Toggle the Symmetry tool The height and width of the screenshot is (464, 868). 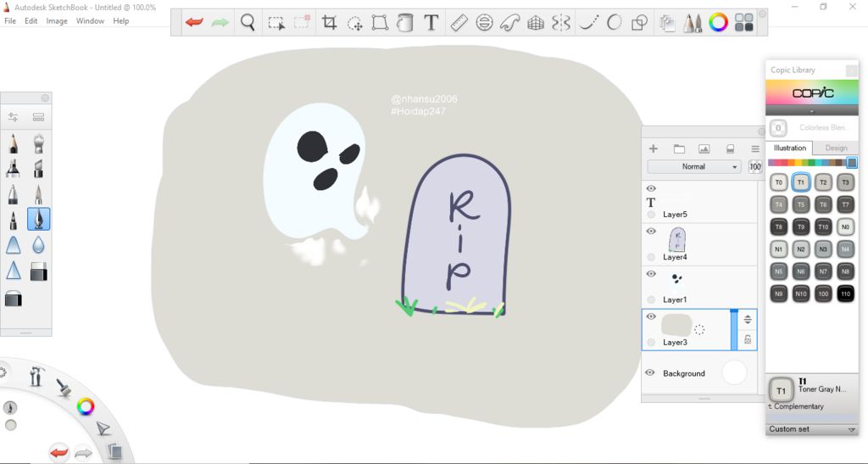pos(561,23)
